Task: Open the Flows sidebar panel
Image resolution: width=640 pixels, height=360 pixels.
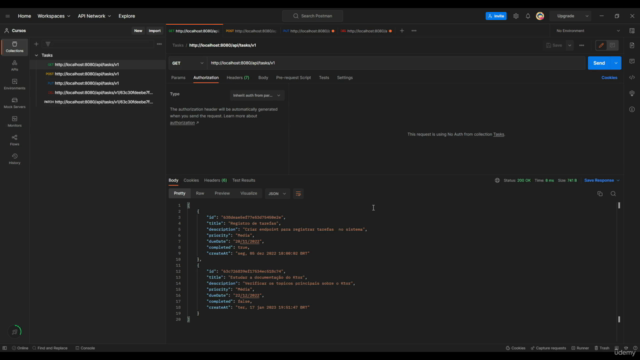Action: (x=14, y=140)
